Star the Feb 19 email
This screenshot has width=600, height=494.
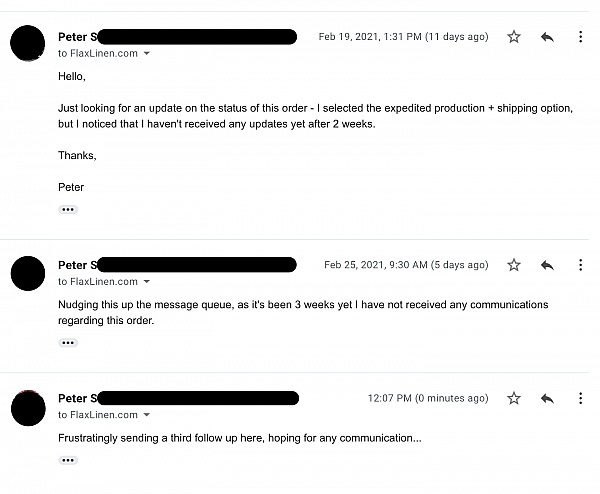coord(514,37)
